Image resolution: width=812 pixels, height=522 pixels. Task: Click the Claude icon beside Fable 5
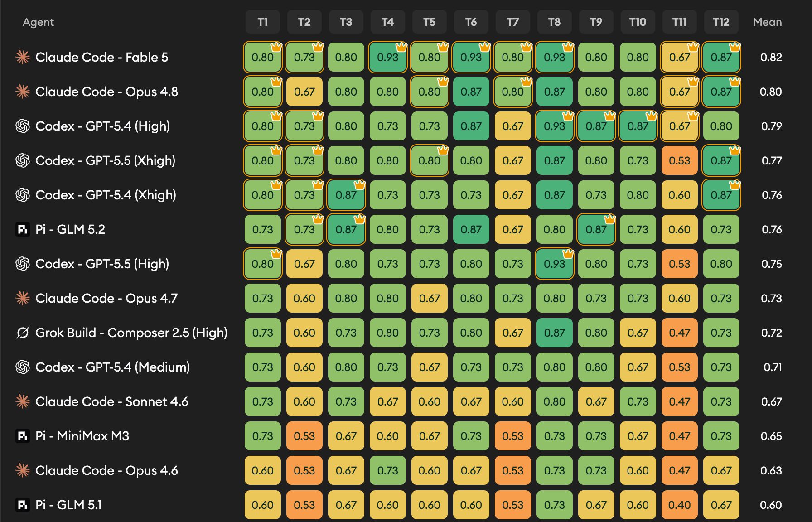(23, 57)
